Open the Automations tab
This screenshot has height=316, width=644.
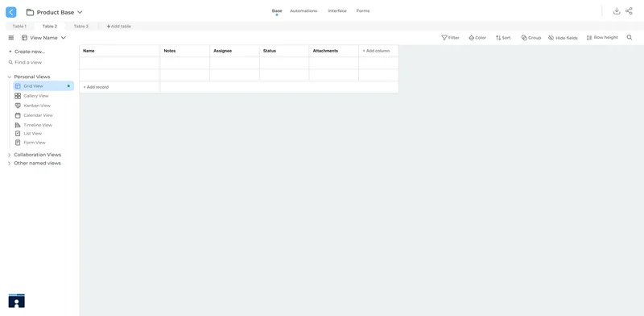point(303,11)
